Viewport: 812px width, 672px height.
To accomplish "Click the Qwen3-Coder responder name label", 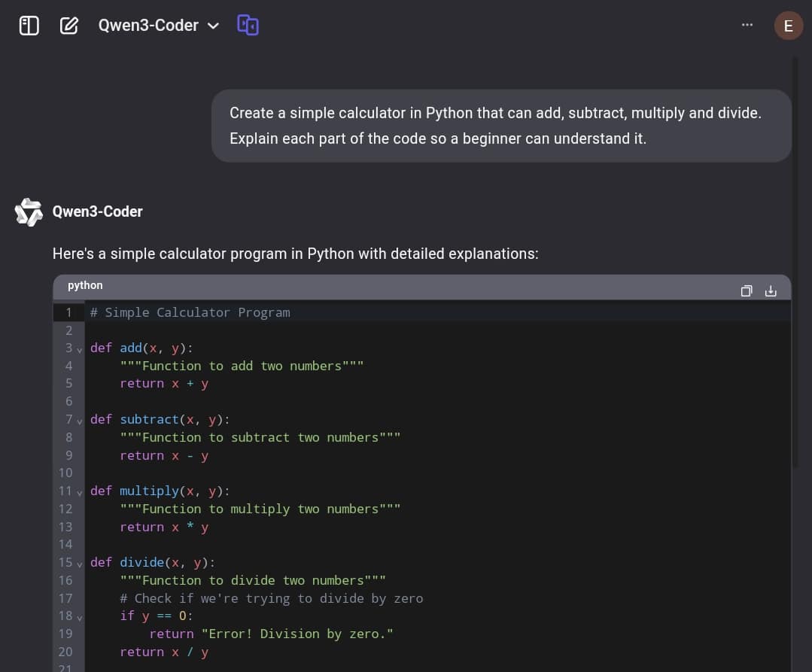I will [x=97, y=211].
